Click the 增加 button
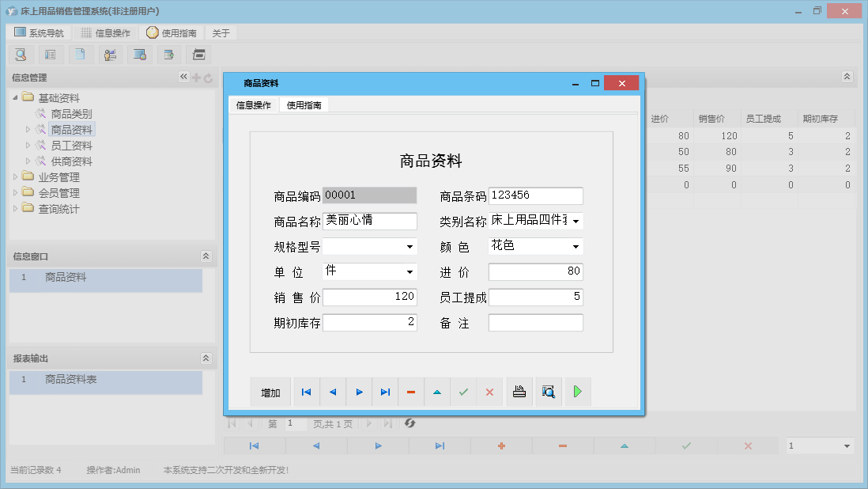The height and width of the screenshot is (489, 868). click(x=271, y=392)
